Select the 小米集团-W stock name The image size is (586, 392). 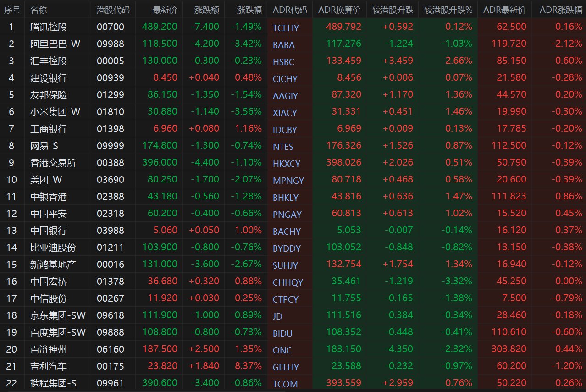[55, 112]
